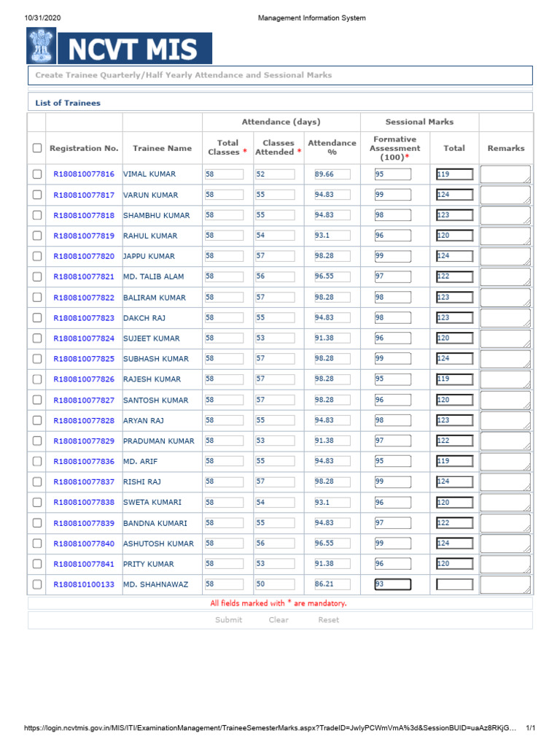Click the Remarks box for SANTOSH KUMAR
This screenshot has height=747, width=560.
click(x=505, y=400)
